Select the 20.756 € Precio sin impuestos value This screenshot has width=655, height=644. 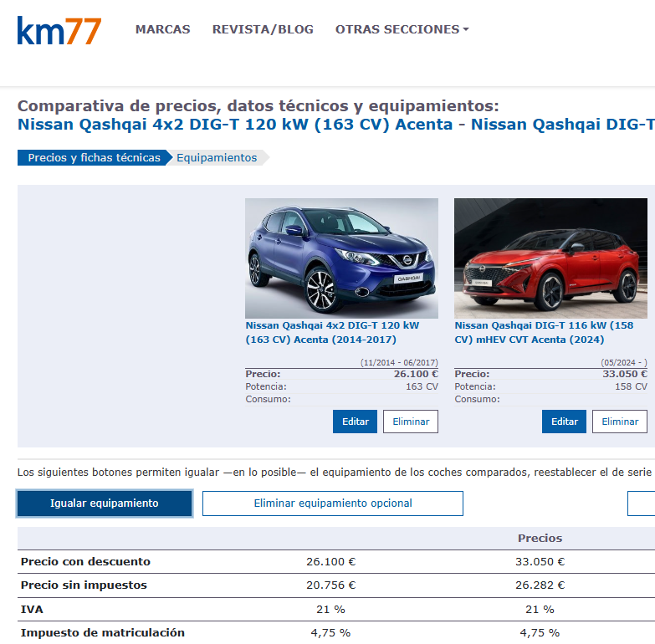tap(330, 585)
